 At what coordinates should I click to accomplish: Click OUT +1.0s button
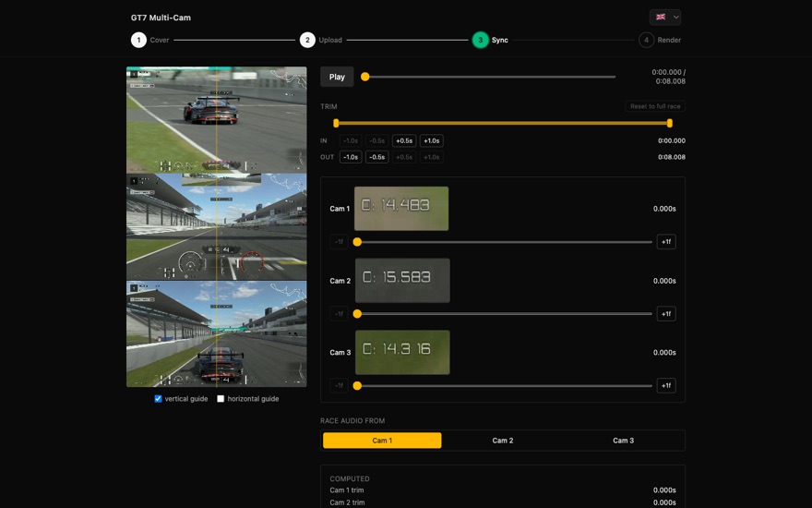coord(432,157)
